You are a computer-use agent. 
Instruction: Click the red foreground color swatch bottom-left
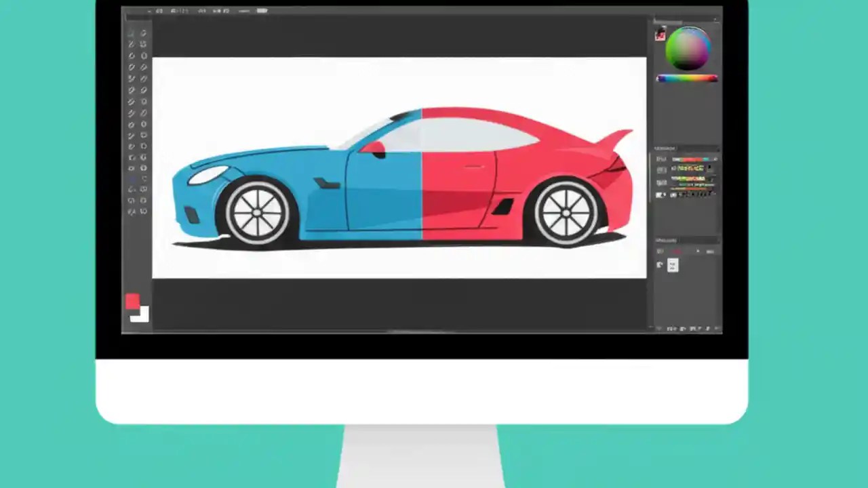132,300
